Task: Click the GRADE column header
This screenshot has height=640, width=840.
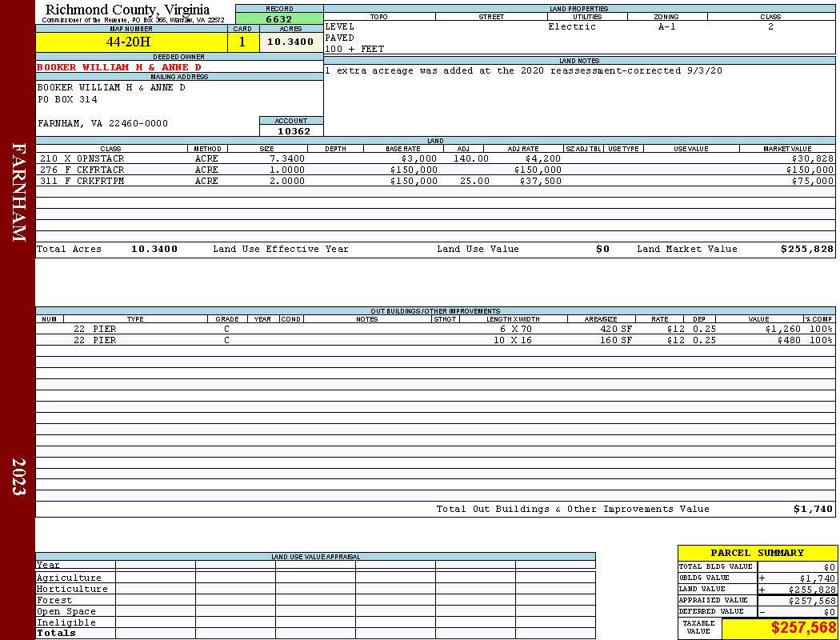Action: (227, 318)
